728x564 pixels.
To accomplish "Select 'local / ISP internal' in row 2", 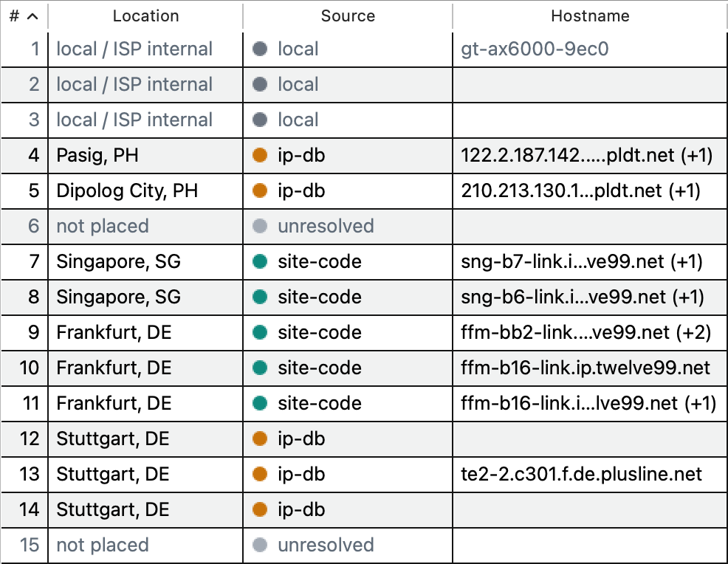I will click(x=134, y=84).
